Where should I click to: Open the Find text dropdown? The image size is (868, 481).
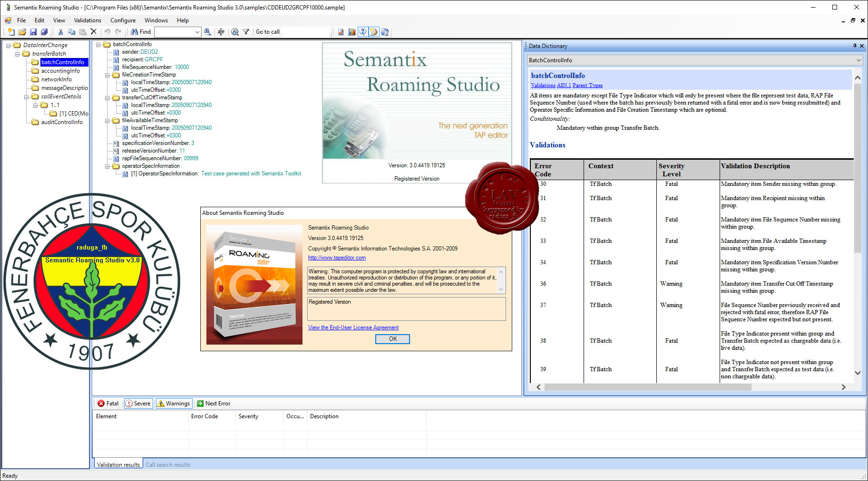click(197, 32)
